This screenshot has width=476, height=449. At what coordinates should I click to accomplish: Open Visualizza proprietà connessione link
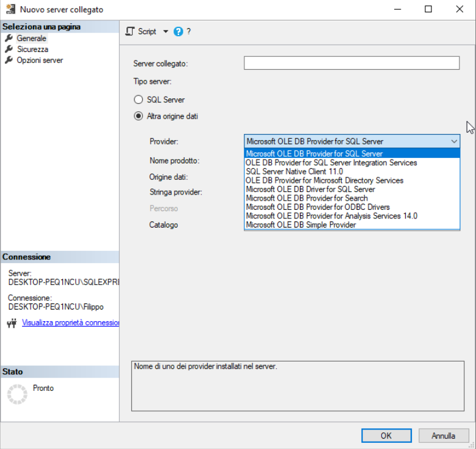pos(70,322)
